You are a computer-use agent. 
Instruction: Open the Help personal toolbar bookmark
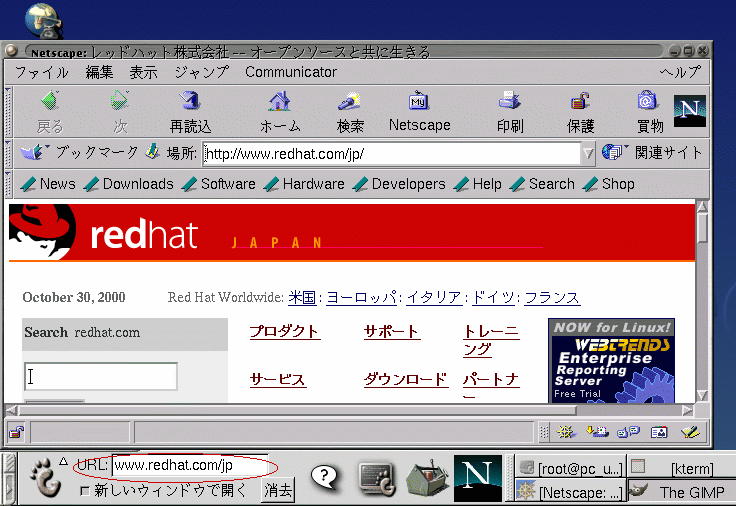[x=477, y=184]
